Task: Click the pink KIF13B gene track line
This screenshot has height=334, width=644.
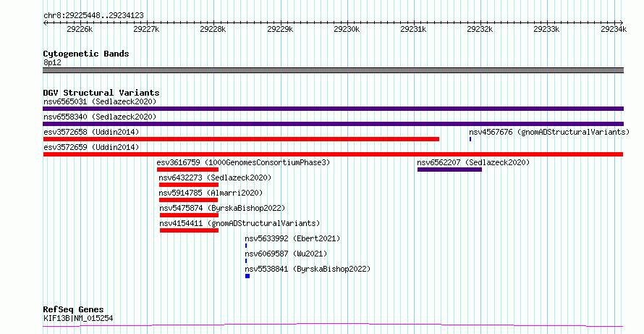Action: pyautogui.click(x=333, y=325)
